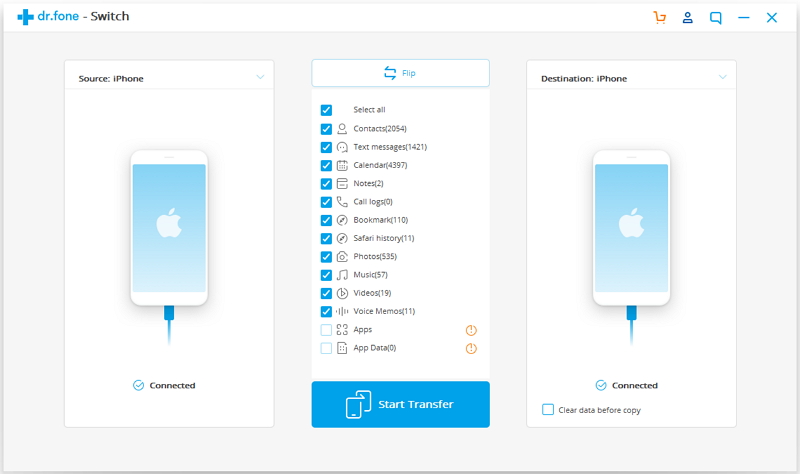Click the Notes icon
800x474 pixels.
click(x=342, y=184)
